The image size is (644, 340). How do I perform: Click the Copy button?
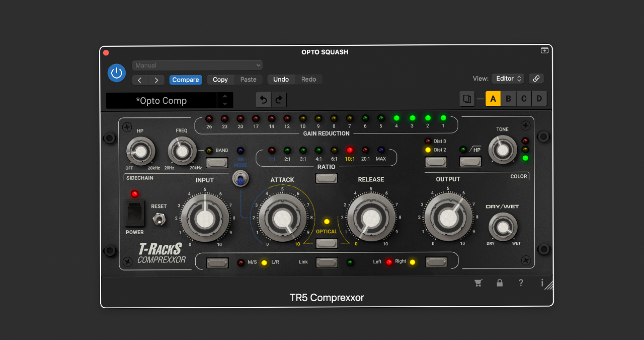(220, 80)
